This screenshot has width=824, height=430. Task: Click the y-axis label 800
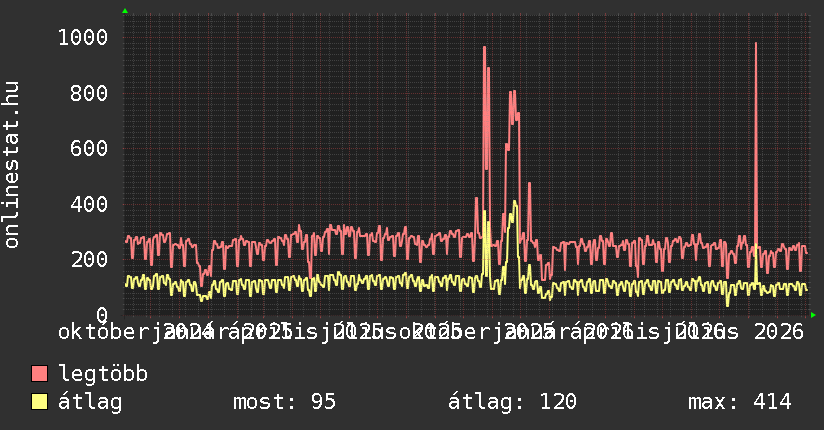point(89,94)
